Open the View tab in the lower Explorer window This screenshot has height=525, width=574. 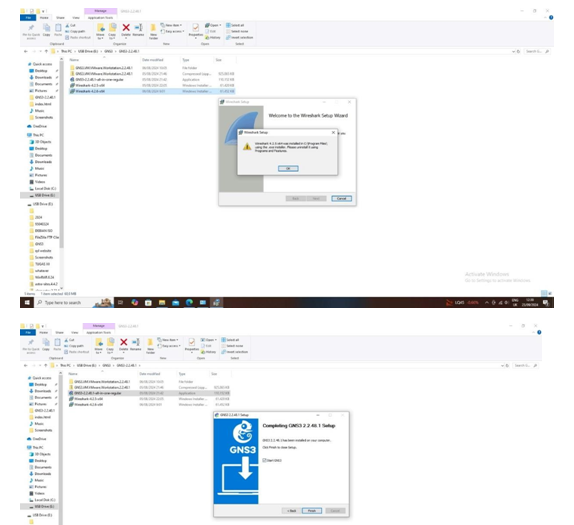click(75, 332)
